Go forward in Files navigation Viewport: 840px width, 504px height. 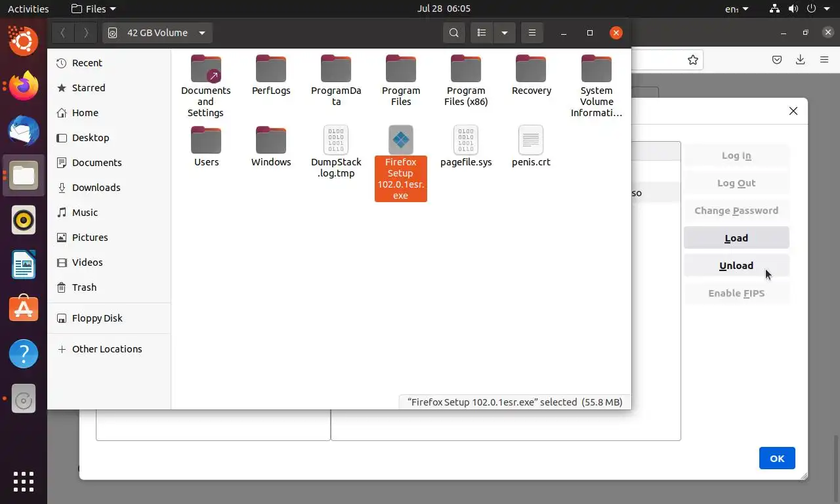86,33
